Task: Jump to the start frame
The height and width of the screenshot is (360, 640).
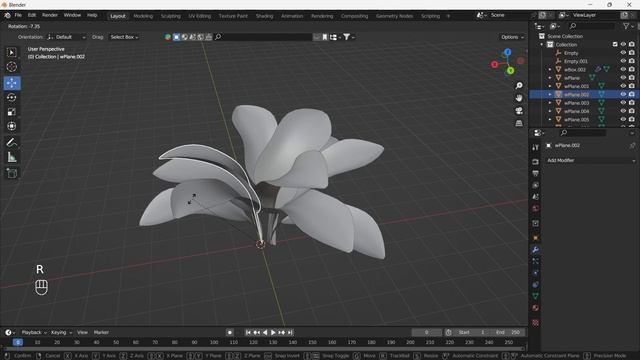Action: click(x=248, y=333)
